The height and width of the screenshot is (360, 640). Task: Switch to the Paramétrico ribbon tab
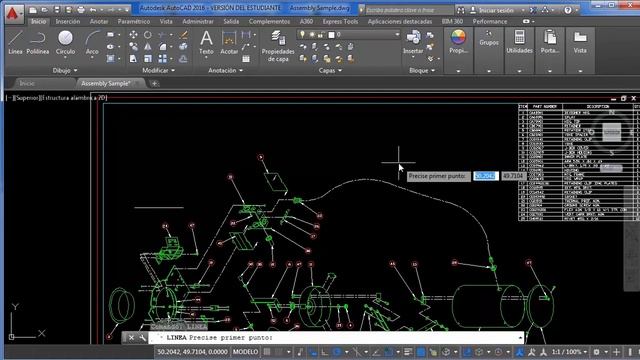click(x=134, y=21)
